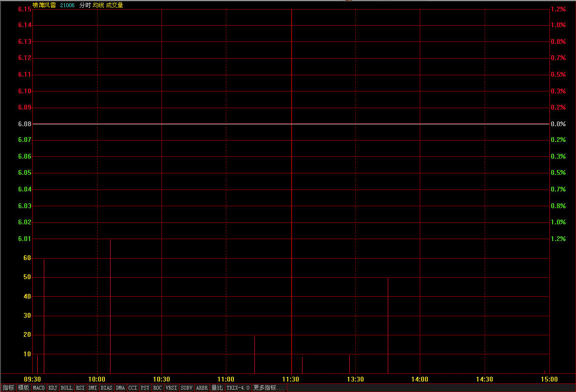The image size is (576, 392).
Task: Show the 量比 volume ratio tab
Action: click(217, 388)
